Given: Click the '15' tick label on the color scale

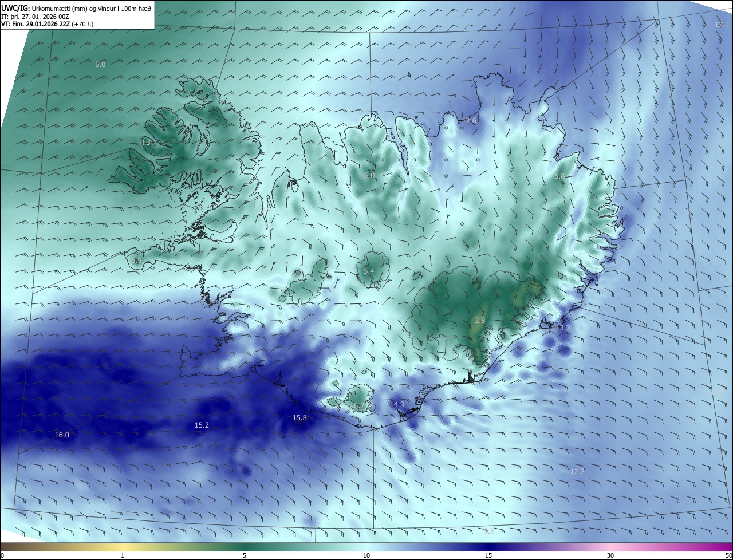Looking at the screenshot, I should (x=488, y=555).
